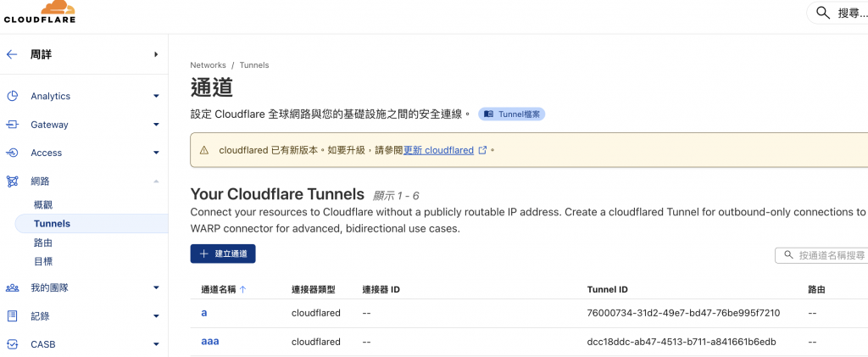The image size is (868, 357).
Task: Click the book icon in Tunnel檔案 badge
Action: [x=488, y=114]
